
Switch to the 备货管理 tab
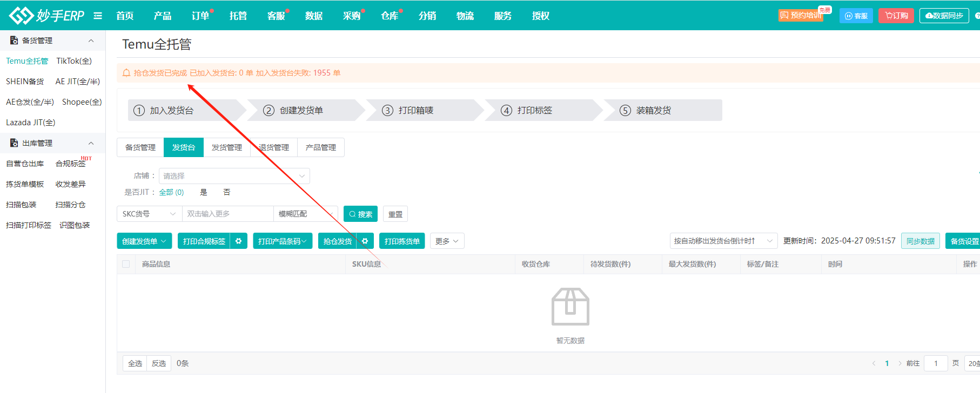pos(140,147)
